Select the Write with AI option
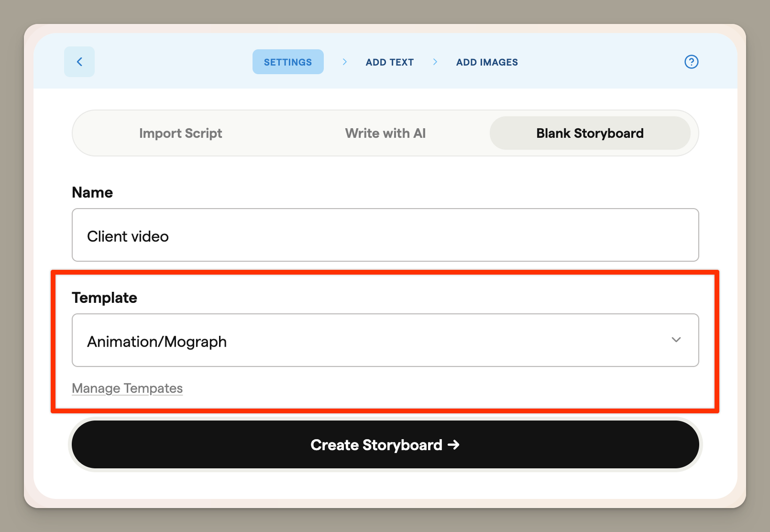The height and width of the screenshot is (532, 770). pos(385,133)
